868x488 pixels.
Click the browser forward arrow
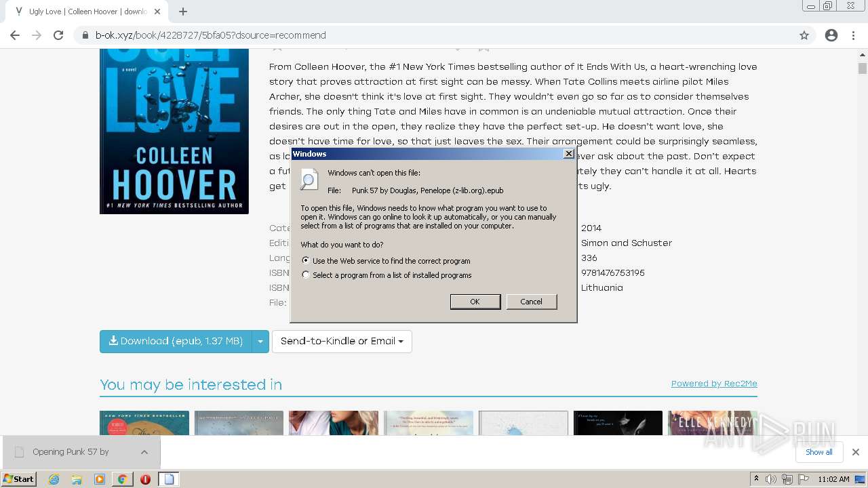coord(37,35)
